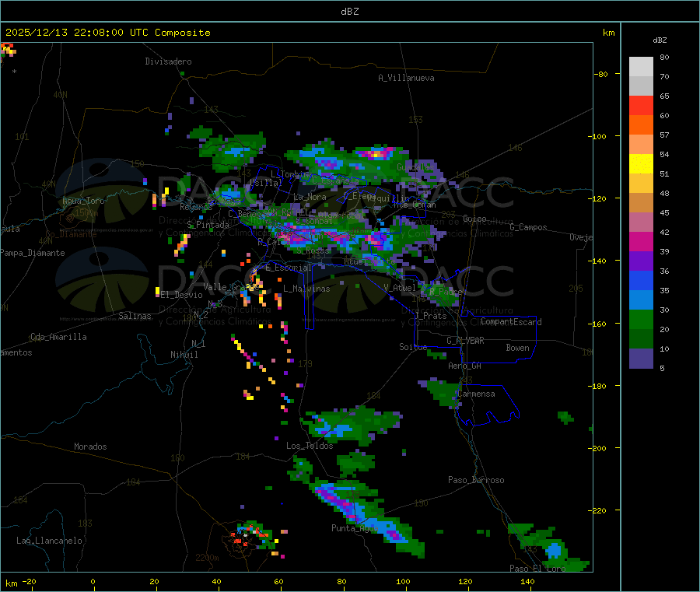Select the Bowen location label

click(518, 348)
